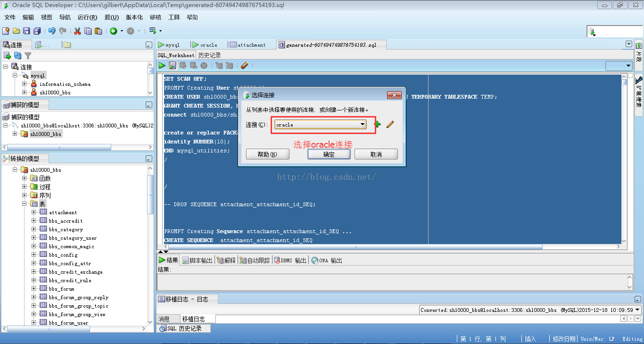This screenshot has width=644, height=344.
Task: Minimize the 转换的模型 panel
Action: click(x=149, y=159)
